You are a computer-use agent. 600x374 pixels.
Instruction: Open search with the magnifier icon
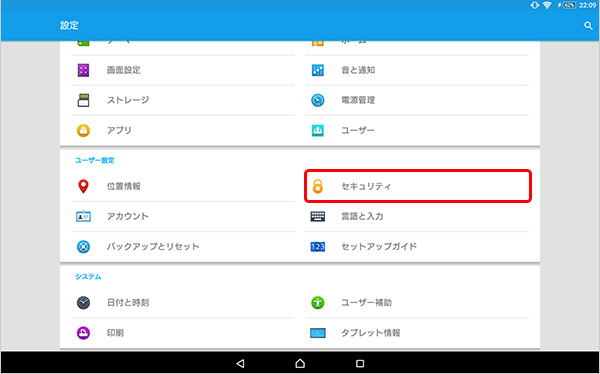[x=588, y=26]
